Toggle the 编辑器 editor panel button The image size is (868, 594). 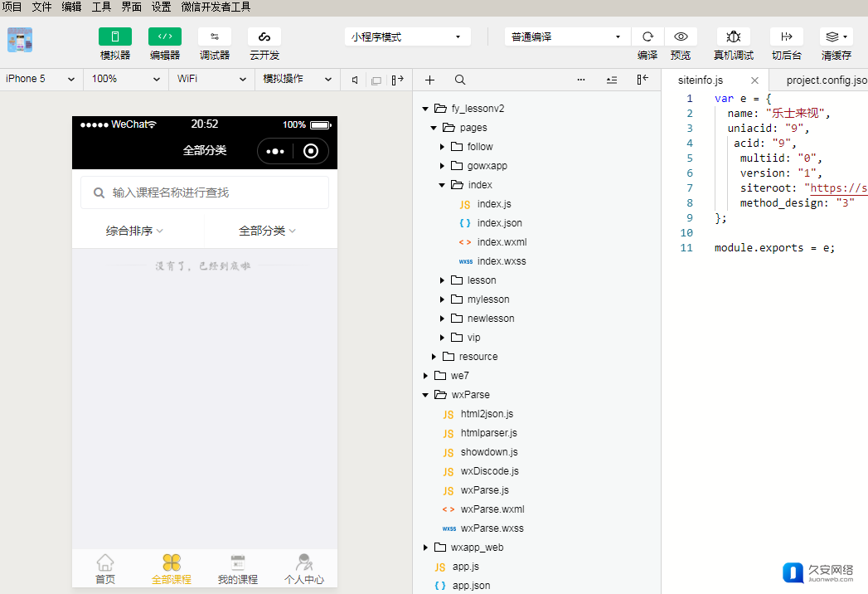(165, 37)
